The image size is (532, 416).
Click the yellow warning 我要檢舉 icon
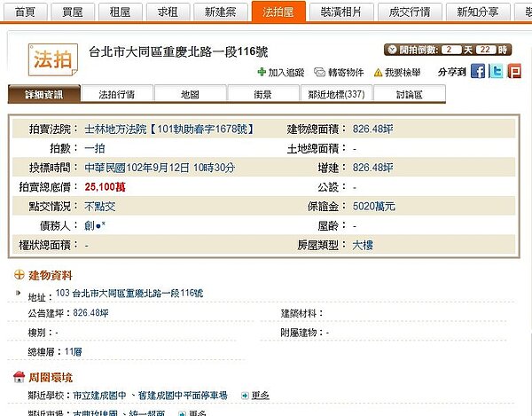click(x=379, y=72)
